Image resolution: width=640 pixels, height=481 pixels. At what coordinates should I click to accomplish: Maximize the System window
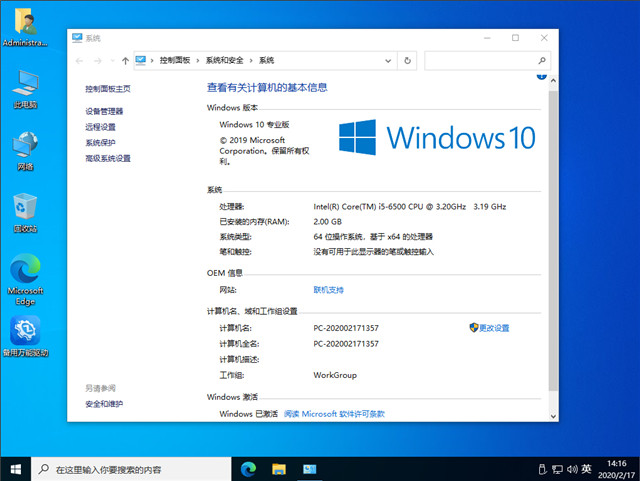click(x=516, y=38)
